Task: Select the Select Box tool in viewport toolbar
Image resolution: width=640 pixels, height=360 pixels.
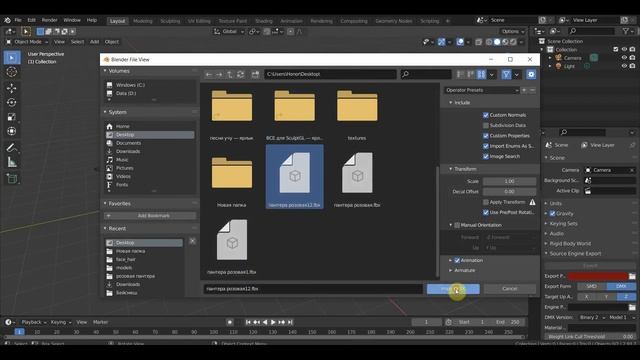Action: coord(12,58)
